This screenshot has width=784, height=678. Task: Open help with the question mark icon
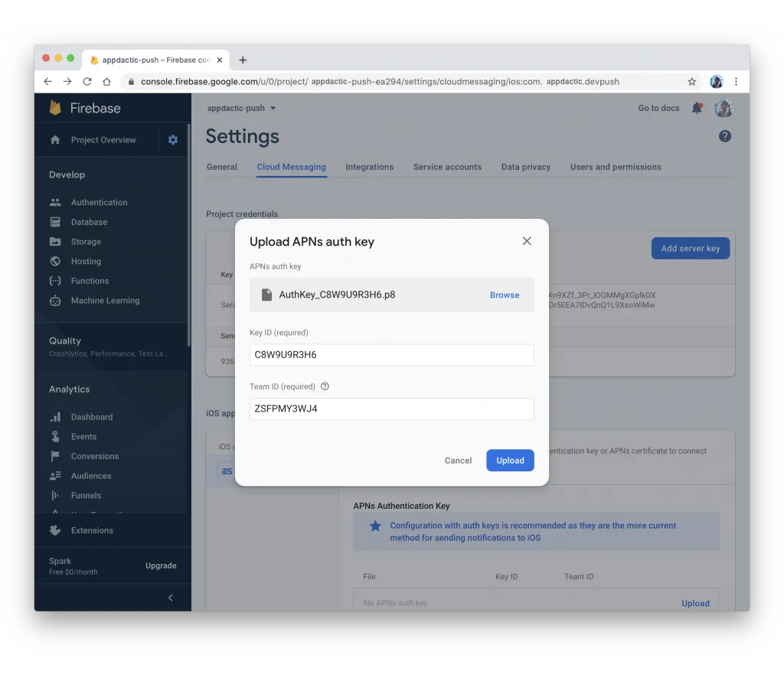pos(724,136)
